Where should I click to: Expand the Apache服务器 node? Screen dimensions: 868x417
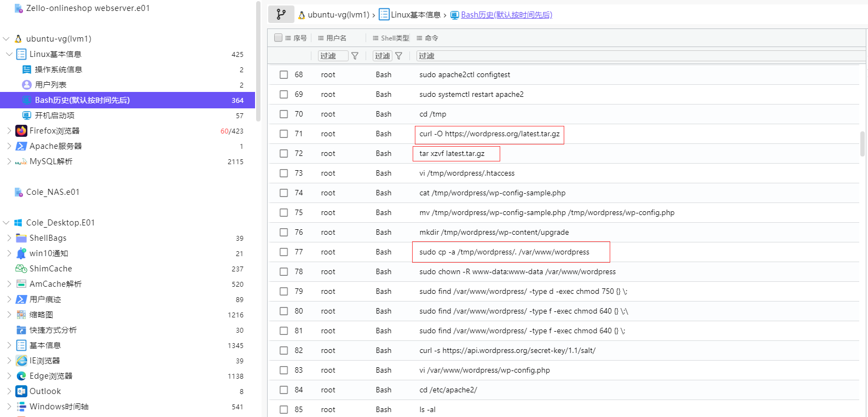[9, 146]
